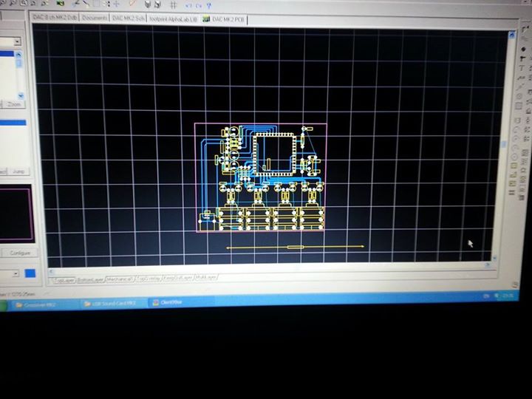Image resolution: width=532 pixels, height=399 pixels.
Task: Open the green 3D board view icon
Action: click(61, 3)
